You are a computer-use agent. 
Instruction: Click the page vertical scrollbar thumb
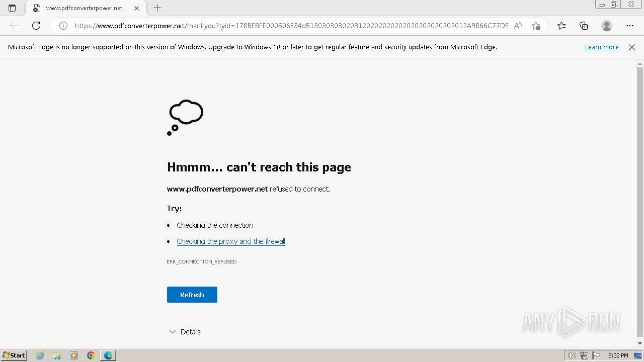click(640, 202)
